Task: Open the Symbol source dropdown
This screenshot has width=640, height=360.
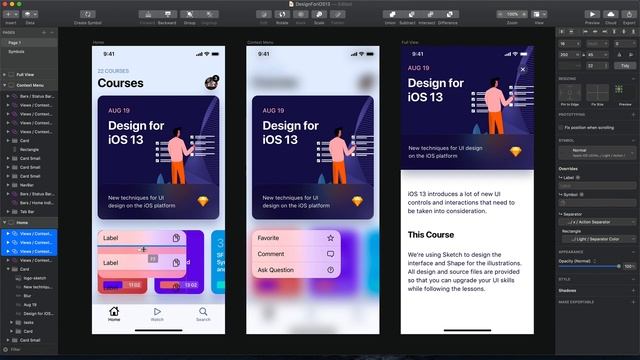Action: pos(597,153)
